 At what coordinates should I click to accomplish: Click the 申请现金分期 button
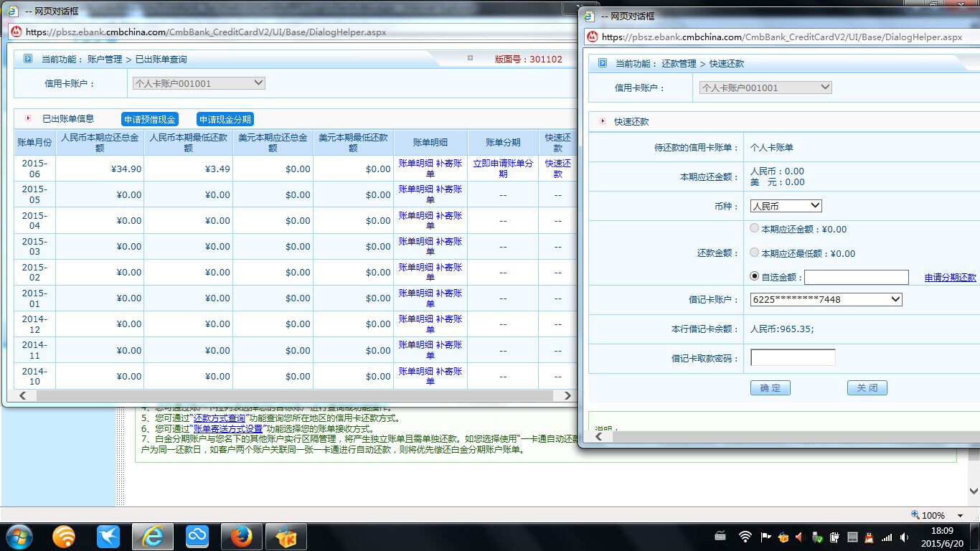[x=225, y=119]
